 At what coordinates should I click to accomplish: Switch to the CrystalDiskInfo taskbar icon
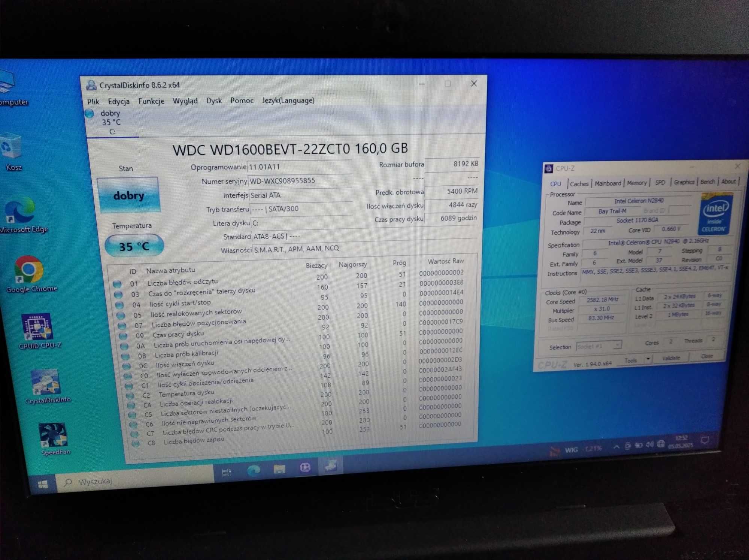(x=330, y=466)
